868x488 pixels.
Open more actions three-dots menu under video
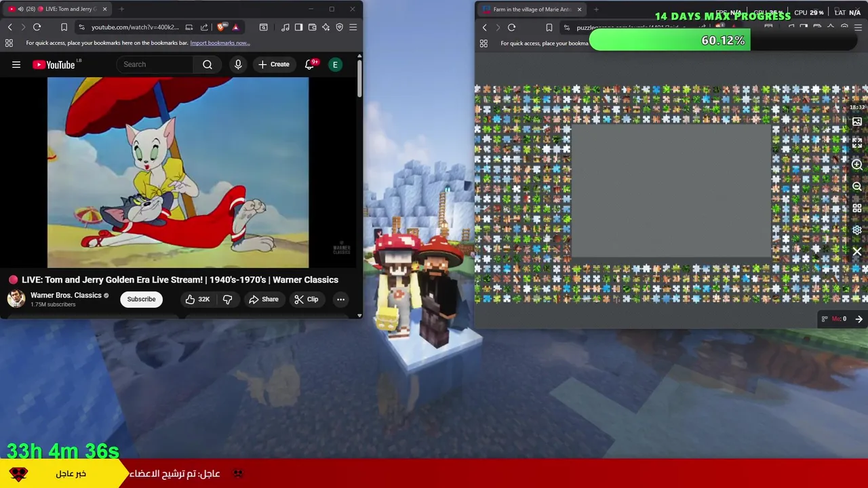point(341,299)
